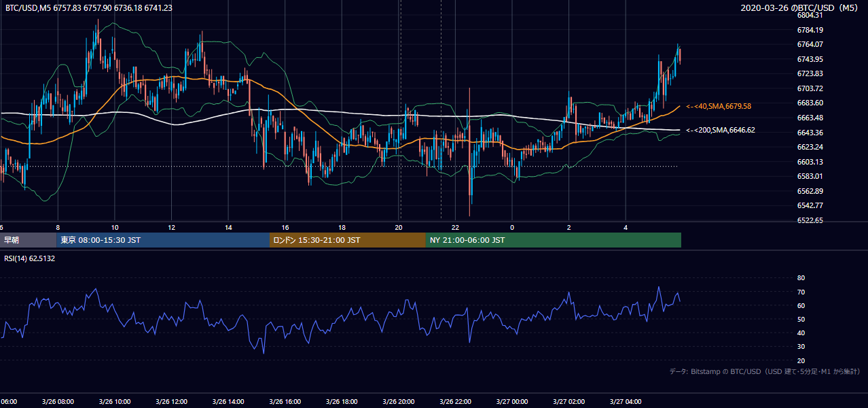Click price axis value 6784.19

(810, 30)
